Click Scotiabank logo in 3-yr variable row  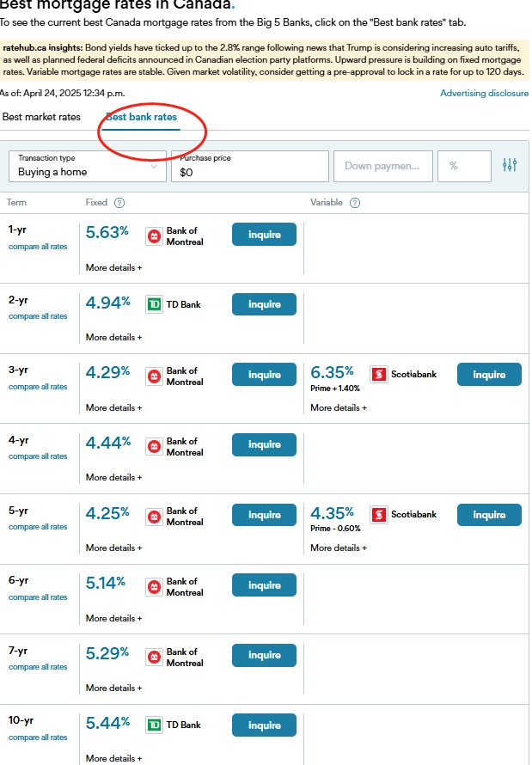[379, 375]
